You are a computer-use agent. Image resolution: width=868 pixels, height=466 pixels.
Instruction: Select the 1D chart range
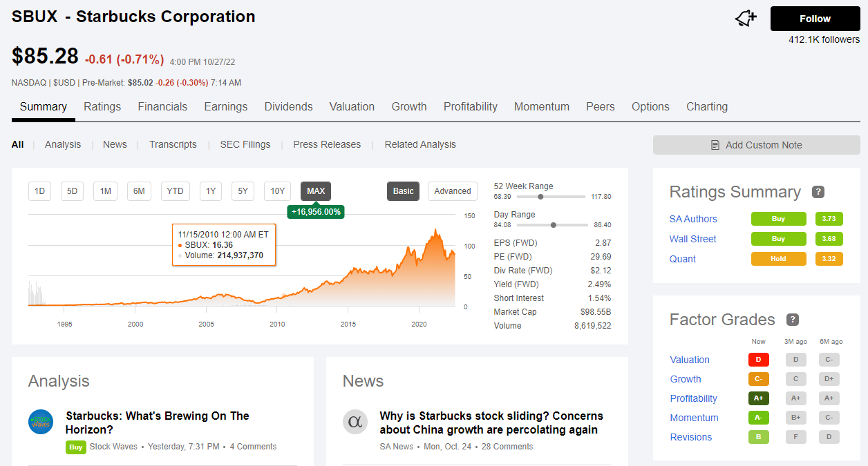pyautogui.click(x=39, y=191)
